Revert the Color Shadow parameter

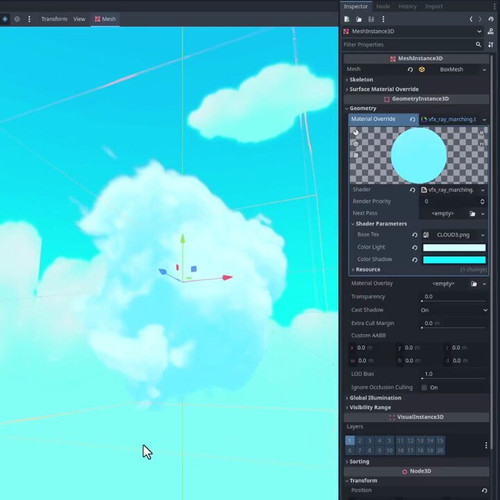[415, 260]
